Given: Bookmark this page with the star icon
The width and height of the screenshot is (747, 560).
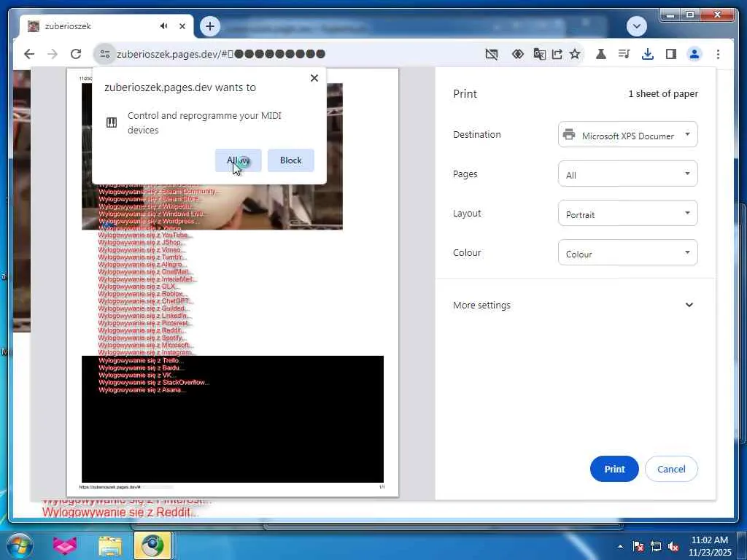Looking at the screenshot, I should 575,54.
